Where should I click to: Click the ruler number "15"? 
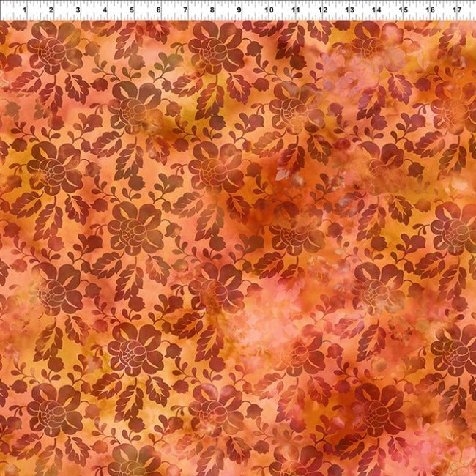(404, 10)
